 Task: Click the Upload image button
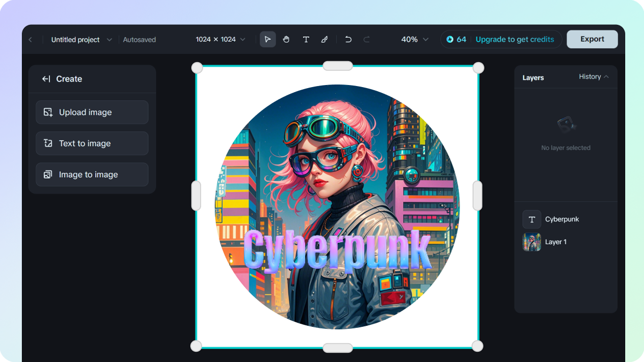(92, 112)
